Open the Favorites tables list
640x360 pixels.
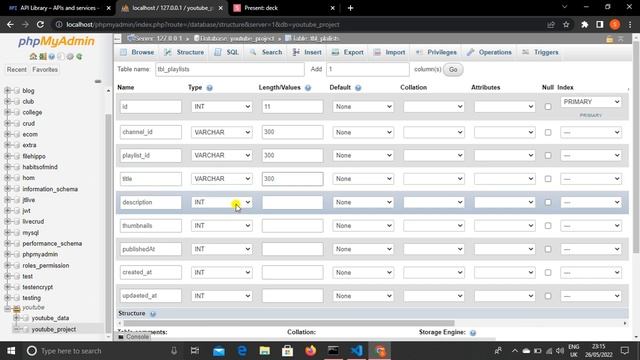pyautogui.click(x=45, y=70)
